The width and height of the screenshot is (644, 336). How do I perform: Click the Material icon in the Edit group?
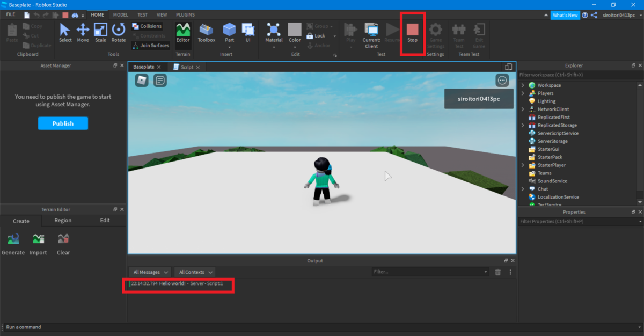click(x=274, y=30)
